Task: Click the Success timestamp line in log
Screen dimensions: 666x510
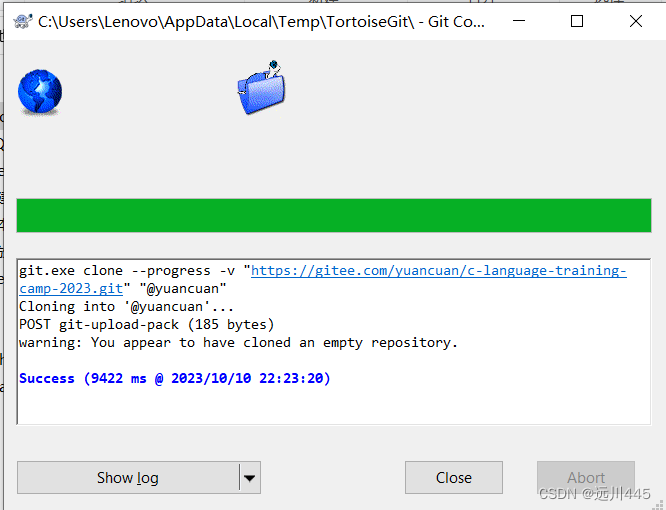Action: pyautogui.click(x=175, y=378)
